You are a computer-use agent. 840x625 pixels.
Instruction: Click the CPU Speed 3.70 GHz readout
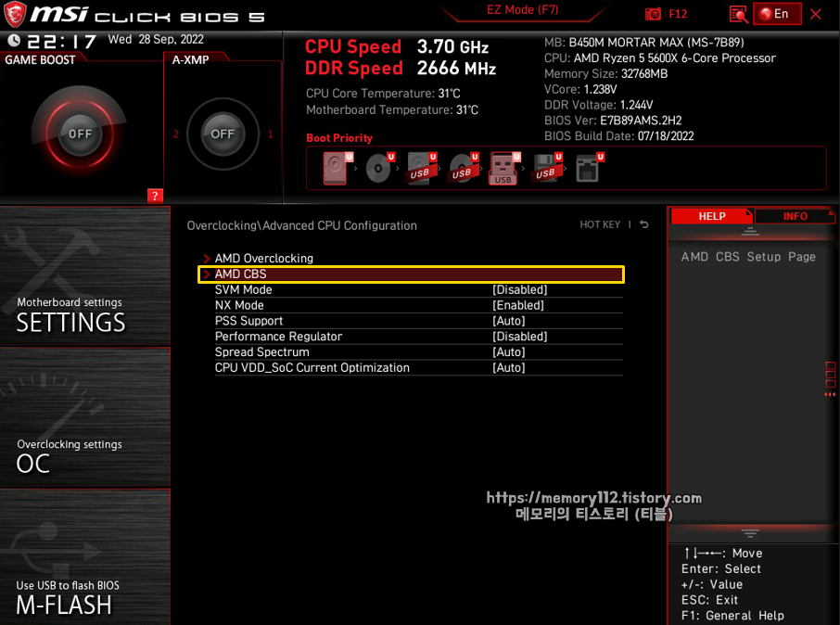point(397,46)
